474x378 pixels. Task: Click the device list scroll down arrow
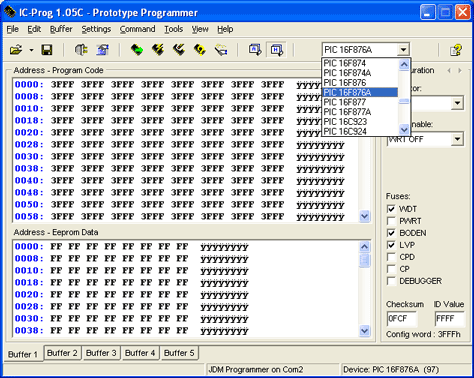pos(404,129)
